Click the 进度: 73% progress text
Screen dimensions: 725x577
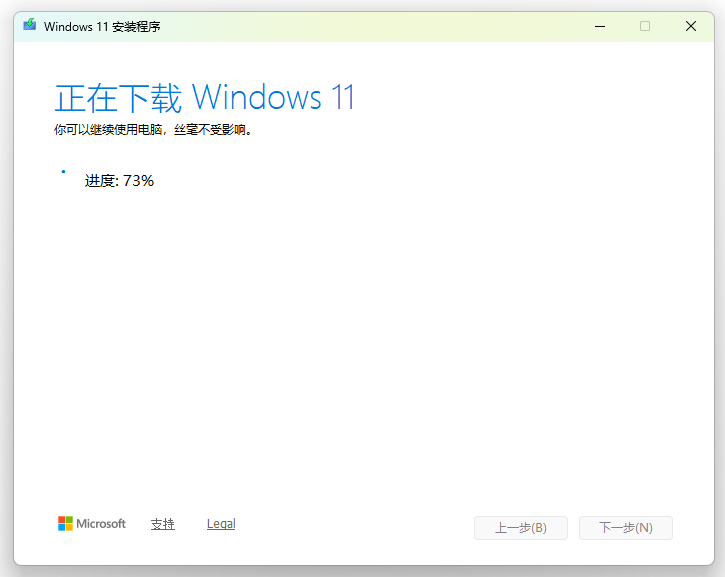coord(119,181)
